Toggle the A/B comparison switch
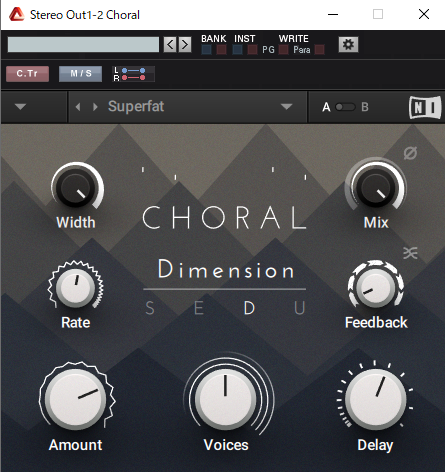This screenshot has height=472, width=445. click(345, 107)
